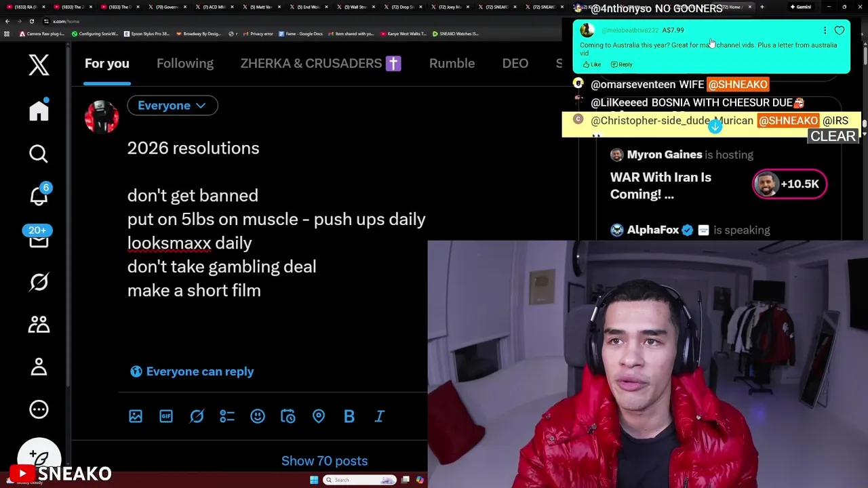The image size is (868, 488).
Task: Click inside the 2026 resolutions post text
Action: pos(276,219)
